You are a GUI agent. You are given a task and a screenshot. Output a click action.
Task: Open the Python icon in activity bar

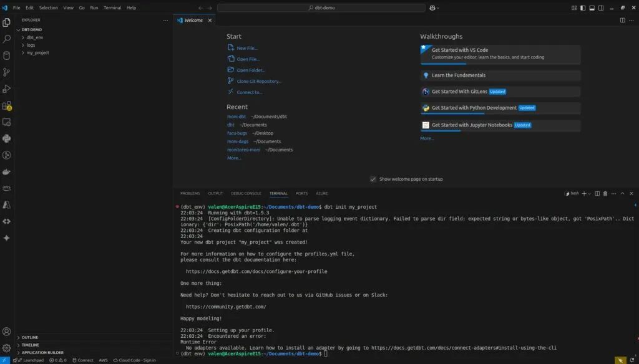pyautogui.click(x=6, y=138)
